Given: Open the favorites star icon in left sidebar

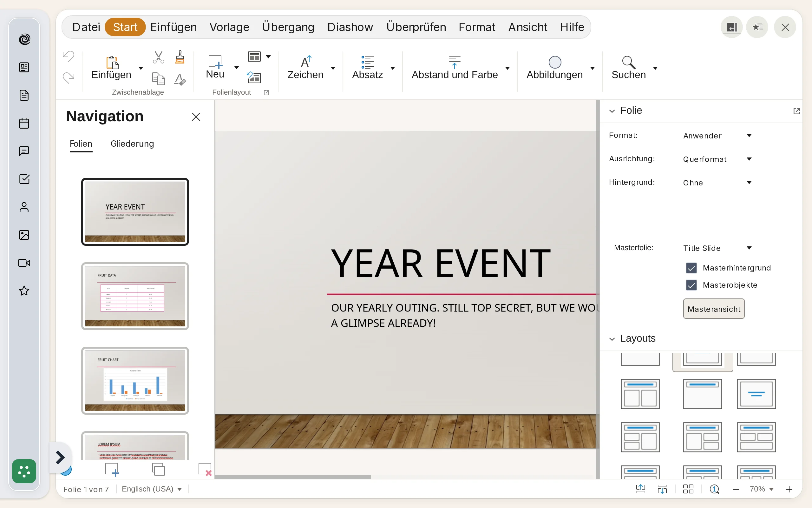Looking at the screenshot, I should coord(24,291).
